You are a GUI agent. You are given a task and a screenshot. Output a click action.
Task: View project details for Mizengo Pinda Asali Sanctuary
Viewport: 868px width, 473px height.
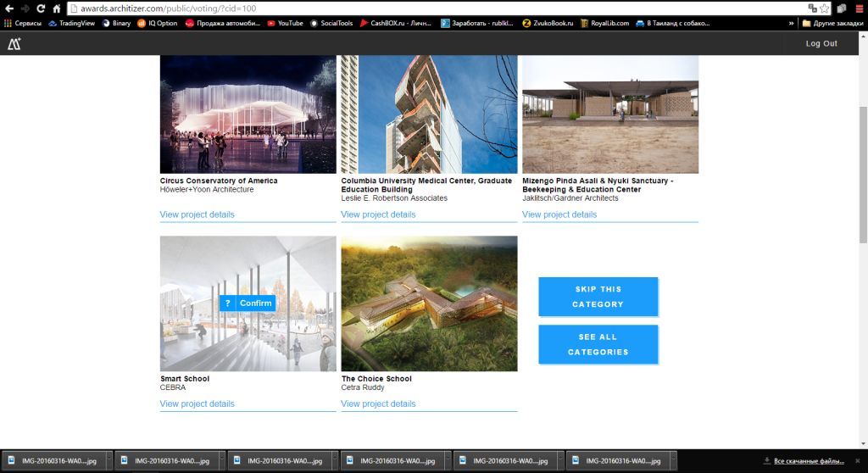(x=559, y=214)
